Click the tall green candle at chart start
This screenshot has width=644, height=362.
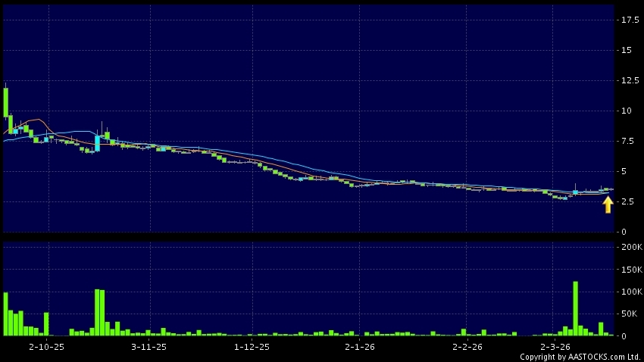(6, 102)
